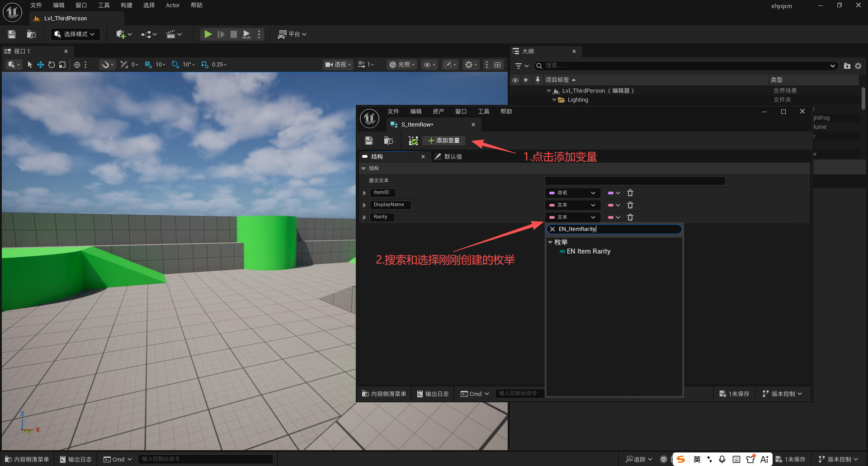Toggle world coordinate system globe

[x=77, y=65]
